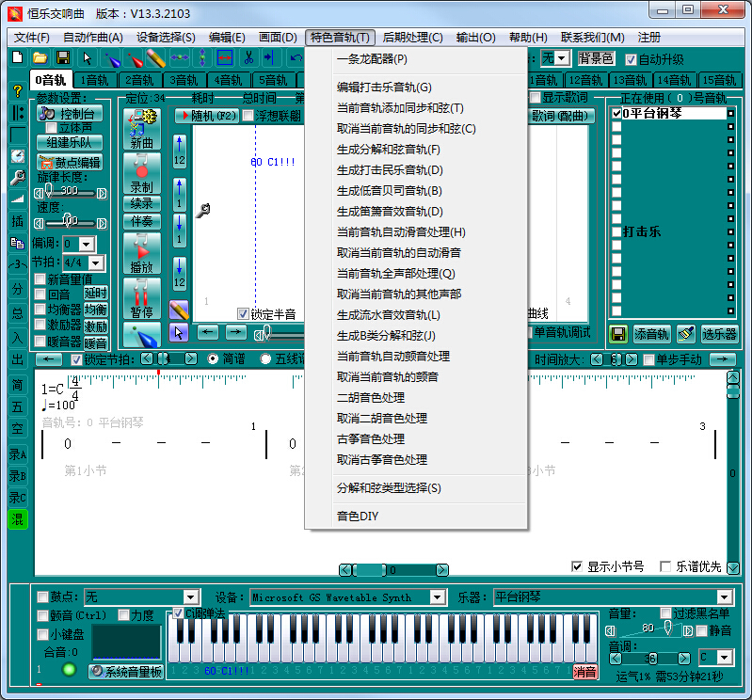Click the green indicator light at bottom left
The image size is (752, 700).
pos(69,669)
